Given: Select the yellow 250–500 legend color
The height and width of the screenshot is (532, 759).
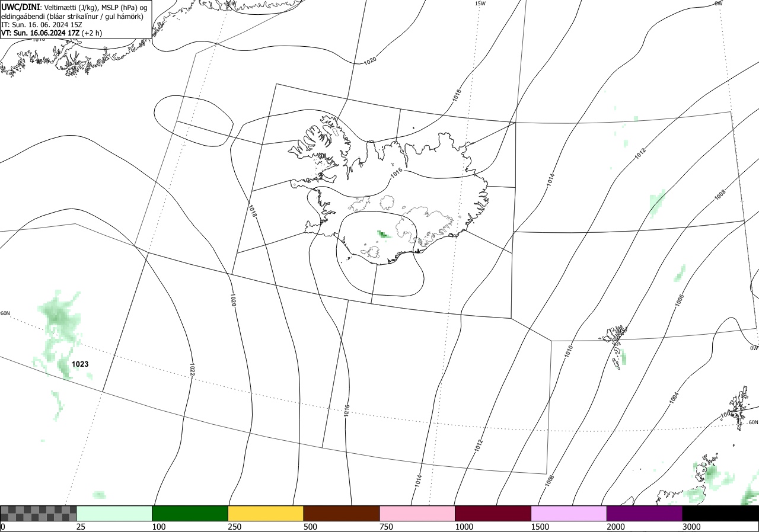Looking at the screenshot, I should (266, 513).
